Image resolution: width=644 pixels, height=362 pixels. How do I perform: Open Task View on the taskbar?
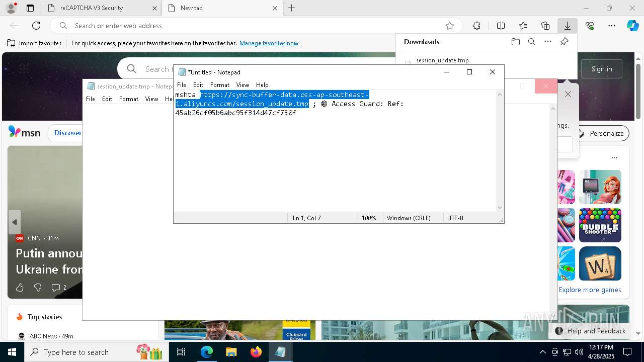181,352
